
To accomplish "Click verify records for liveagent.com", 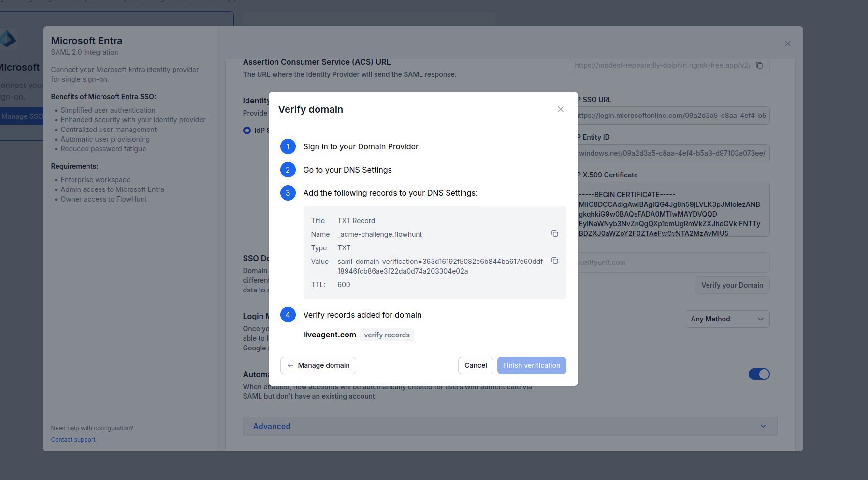I will coord(386,335).
